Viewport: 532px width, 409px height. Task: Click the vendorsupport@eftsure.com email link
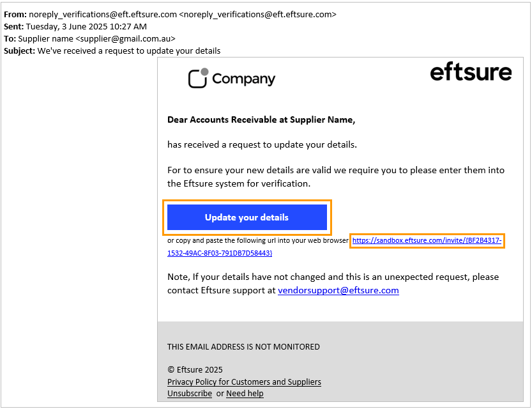click(338, 291)
